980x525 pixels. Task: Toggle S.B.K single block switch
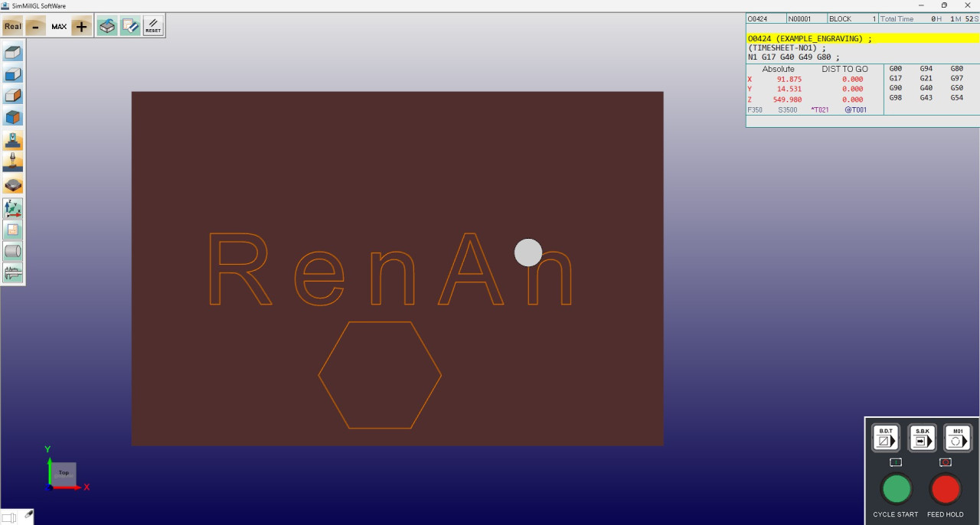click(x=922, y=438)
